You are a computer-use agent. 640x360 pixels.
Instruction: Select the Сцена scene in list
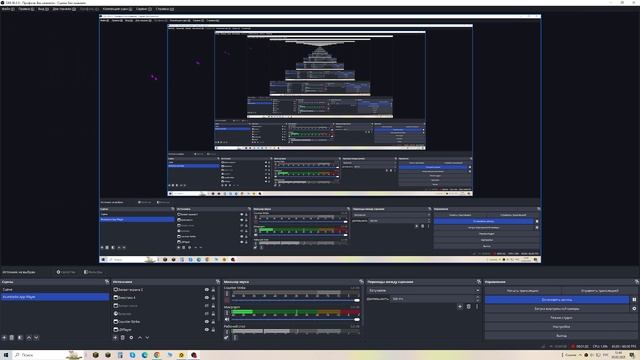point(55,289)
